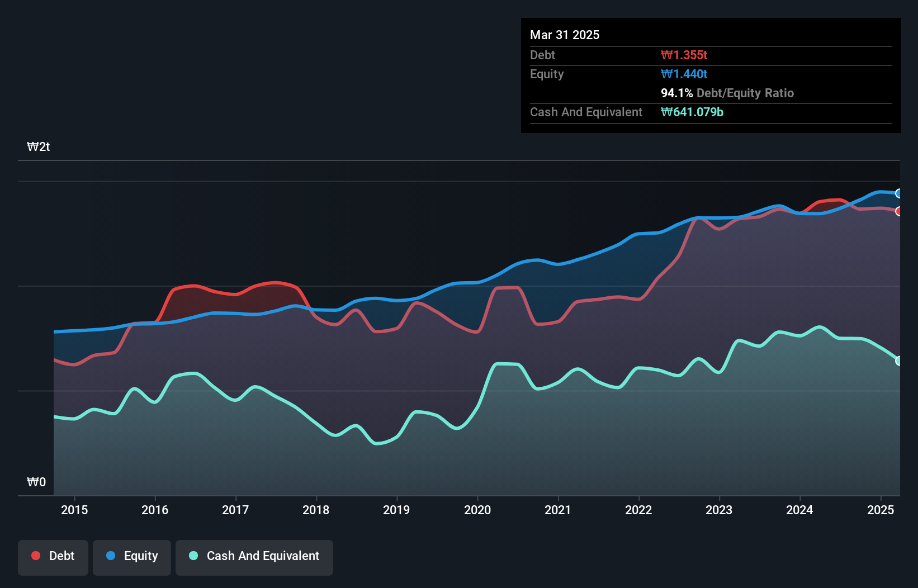Click the blue Equity legend dot
This screenshot has height=588, width=918.
[x=111, y=556]
